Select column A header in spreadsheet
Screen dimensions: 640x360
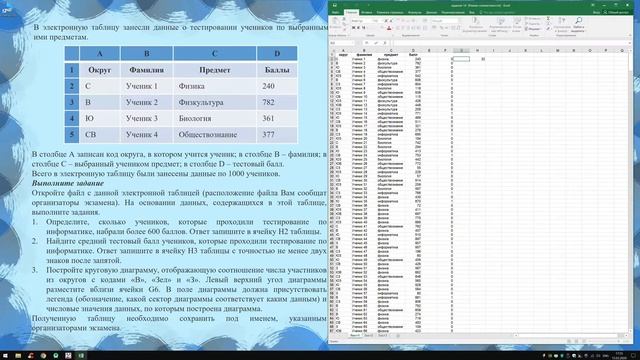click(343, 51)
